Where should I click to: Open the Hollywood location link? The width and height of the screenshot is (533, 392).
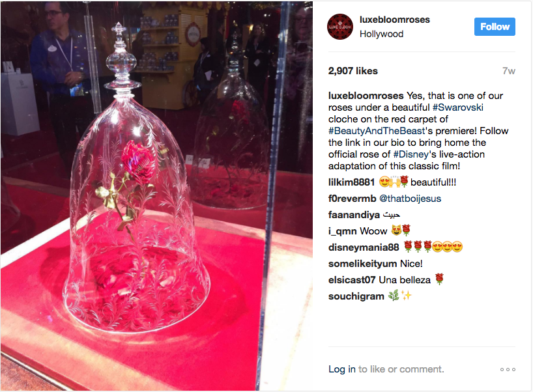[x=381, y=34]
